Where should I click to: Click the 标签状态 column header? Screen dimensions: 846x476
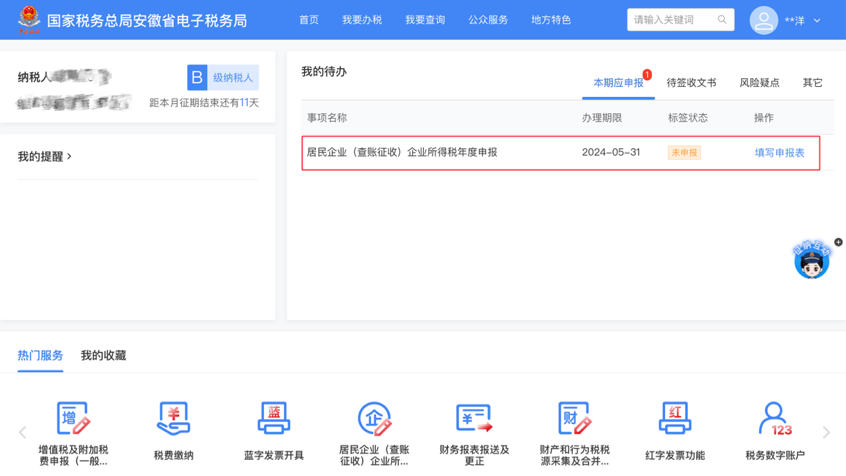688,118
